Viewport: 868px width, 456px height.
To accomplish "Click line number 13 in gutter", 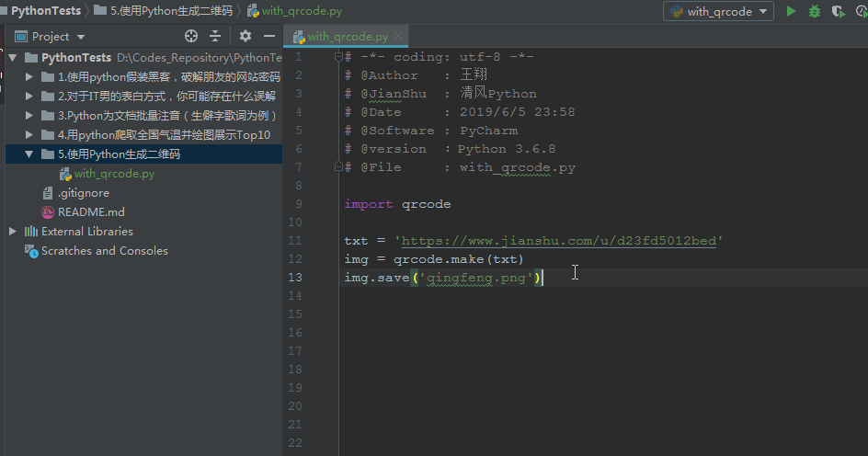I will click(295, 278).
